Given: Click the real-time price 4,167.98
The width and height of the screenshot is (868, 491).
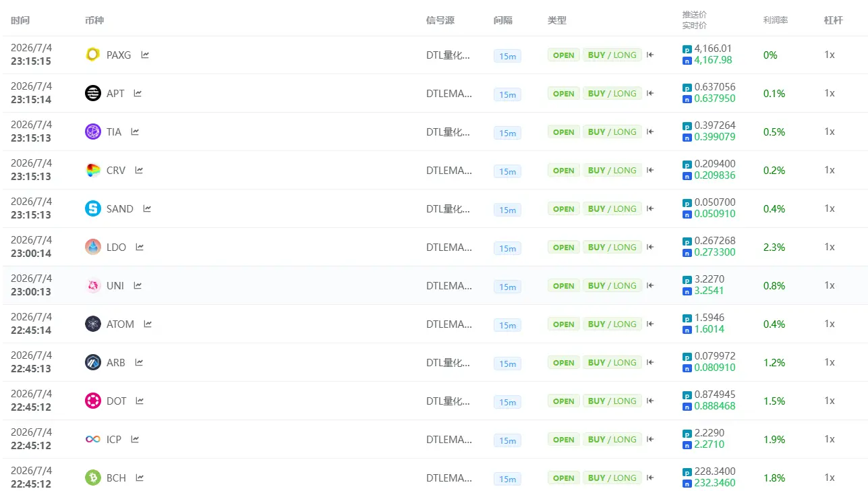Looking at the screenshot, I should coord(713,60).
